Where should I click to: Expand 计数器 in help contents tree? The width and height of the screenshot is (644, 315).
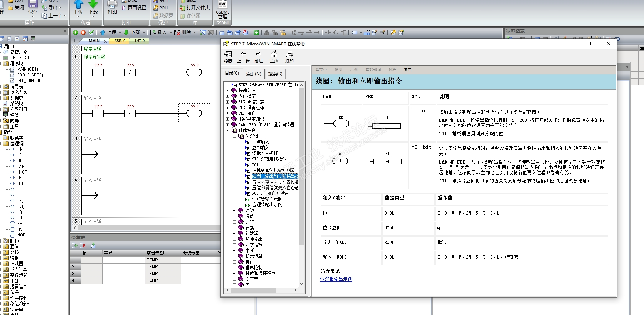[234, 233]
